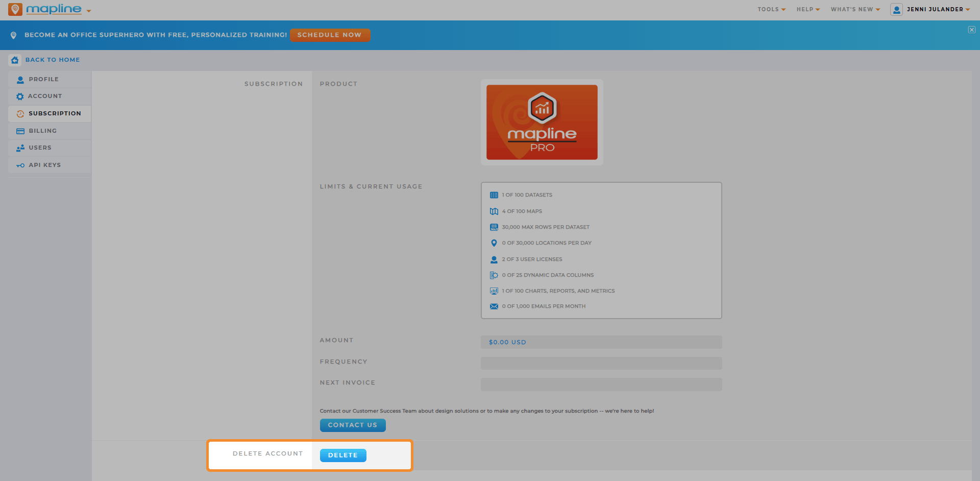Click the Back to Home house icon
This screenshot has width=980, height=481.
click(x=15, y=60)
